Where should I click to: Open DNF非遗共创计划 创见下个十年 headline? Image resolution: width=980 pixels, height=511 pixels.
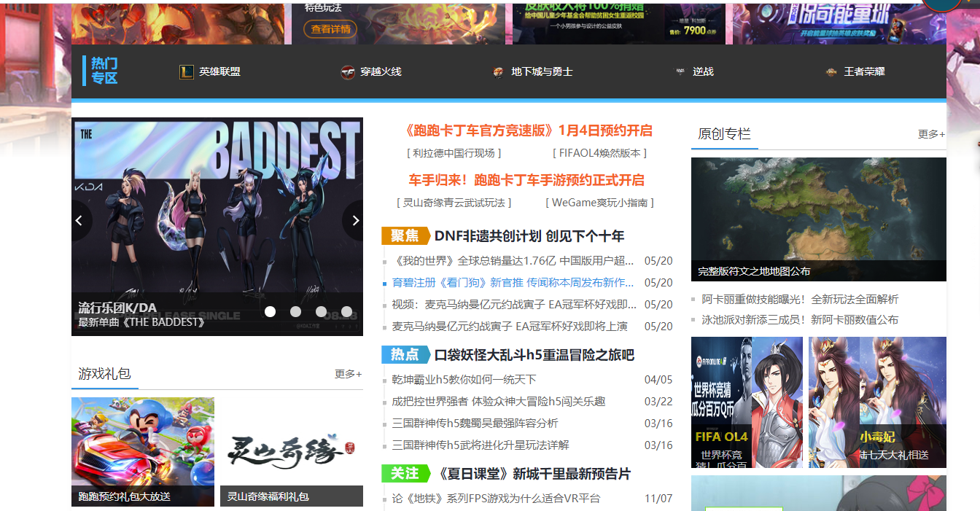[x=529, y=236]
